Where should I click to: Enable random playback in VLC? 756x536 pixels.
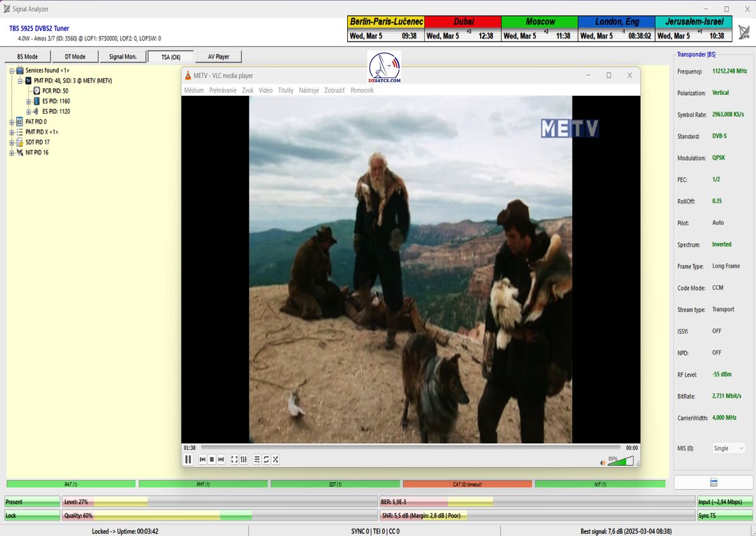pyautogui.click(x=275, y=459)
